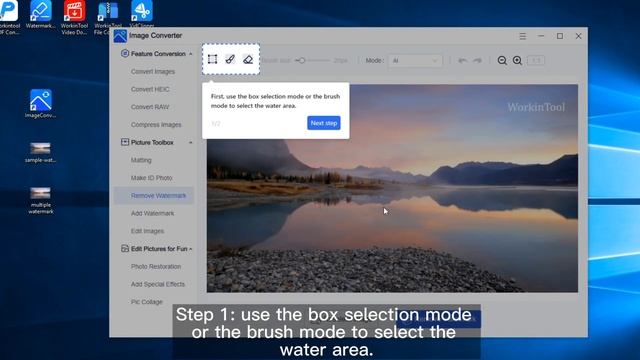Click the undo arrow icon

(x=462, y=61)
